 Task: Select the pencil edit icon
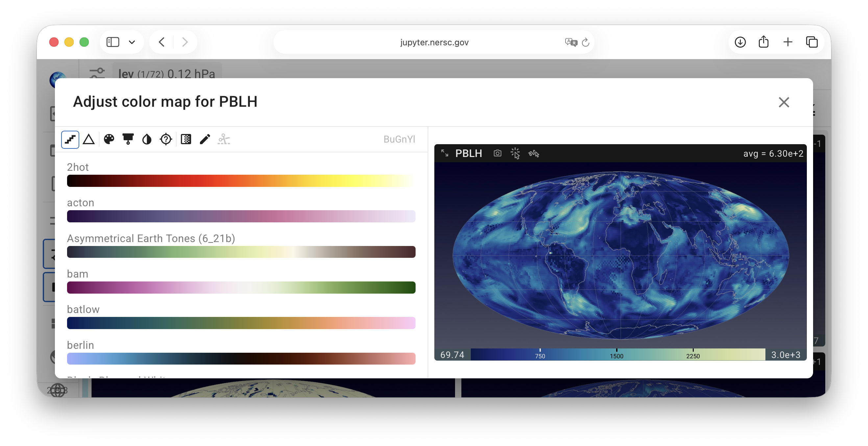205,139
